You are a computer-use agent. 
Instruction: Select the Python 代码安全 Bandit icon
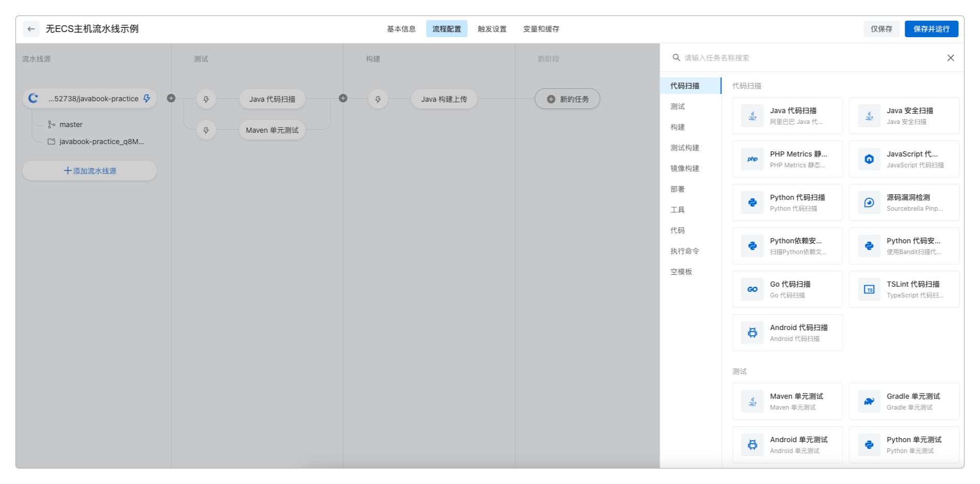[x=869, y=246]
